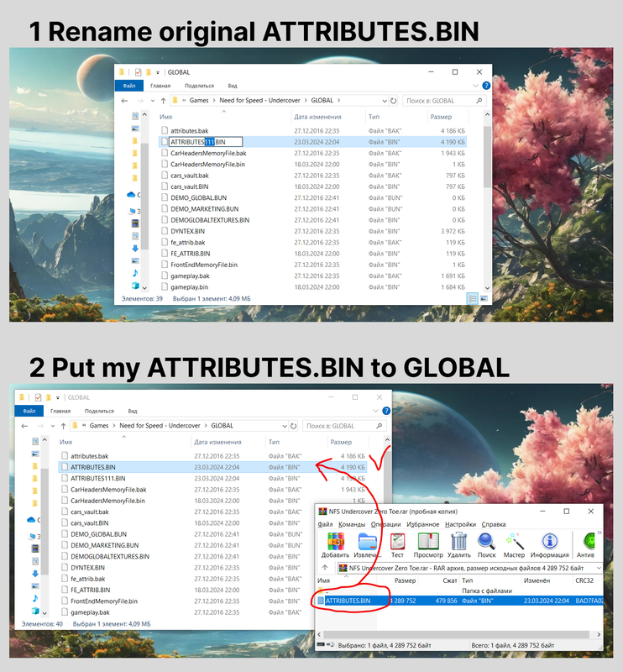Click the search magnifier in step 1 Explorer
Viewport: 623px width, 672px height.
(479, 101)
